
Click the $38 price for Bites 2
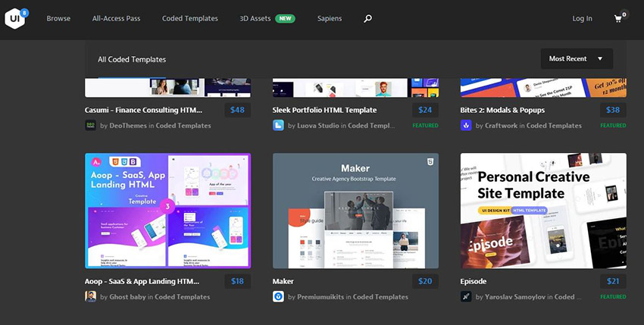613,110
